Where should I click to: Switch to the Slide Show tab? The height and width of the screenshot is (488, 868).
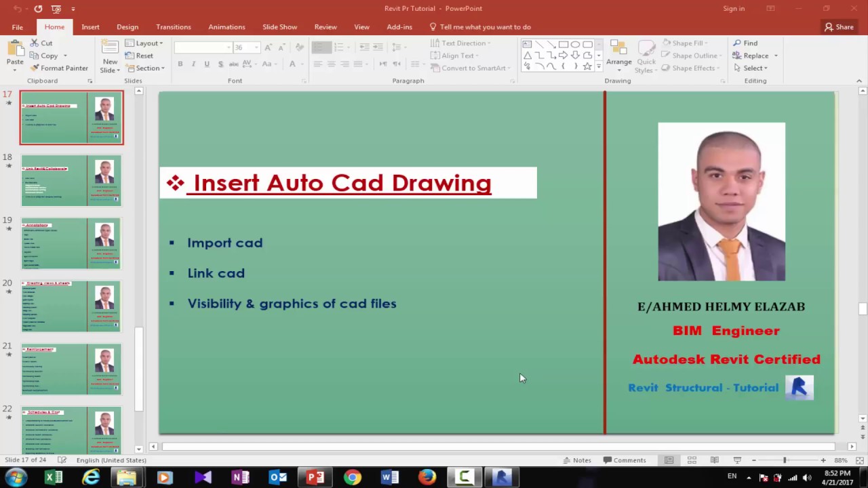280,27
